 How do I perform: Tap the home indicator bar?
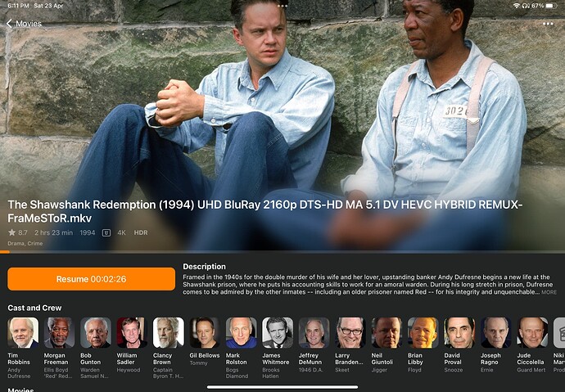click(x=282, y=387)
